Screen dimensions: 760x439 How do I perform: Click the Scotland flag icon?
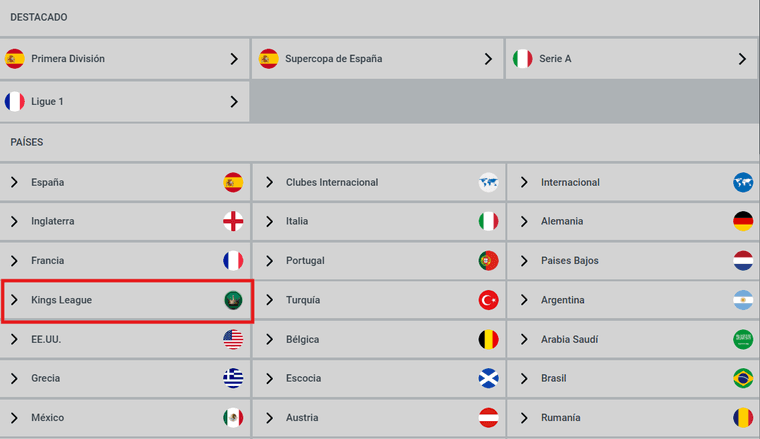click(488, 378)
